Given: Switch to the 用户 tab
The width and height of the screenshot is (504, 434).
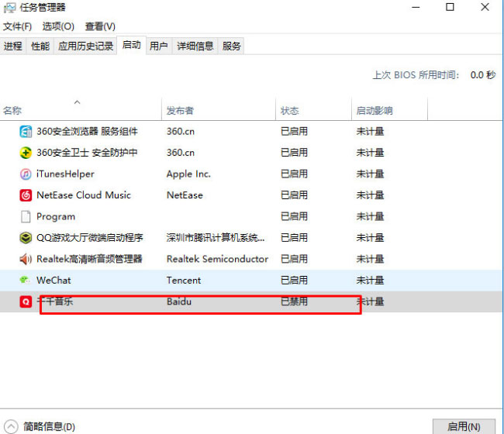Looking at the screenshot, I should click(158, 46).
